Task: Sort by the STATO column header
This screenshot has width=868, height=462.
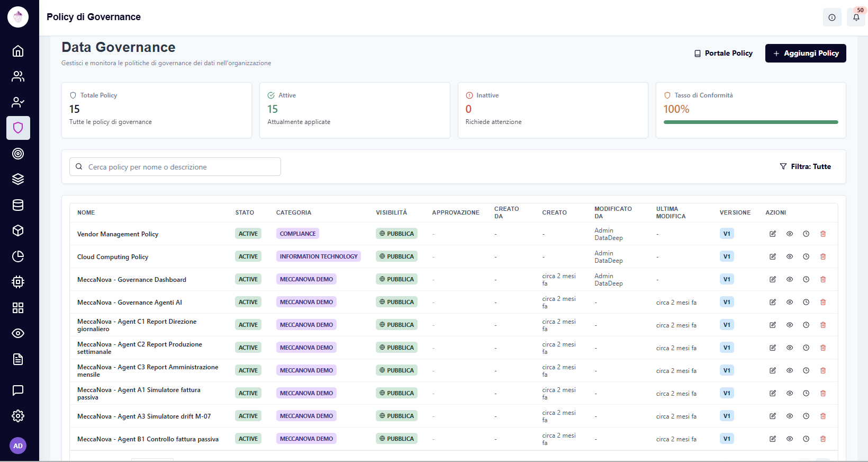Action: pyautogui.click(x=245, y=212)
